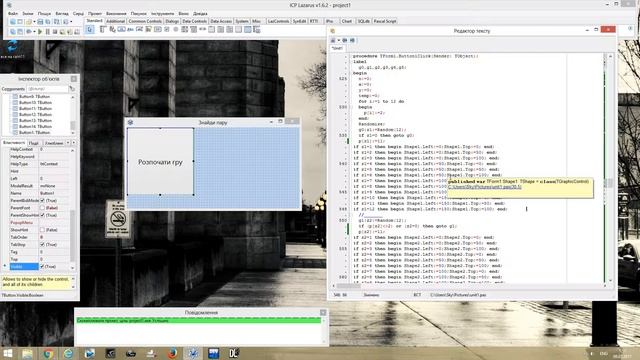640x360 pixels.
Task: Choose the TActionList component icon
Action: pos(257,29)
